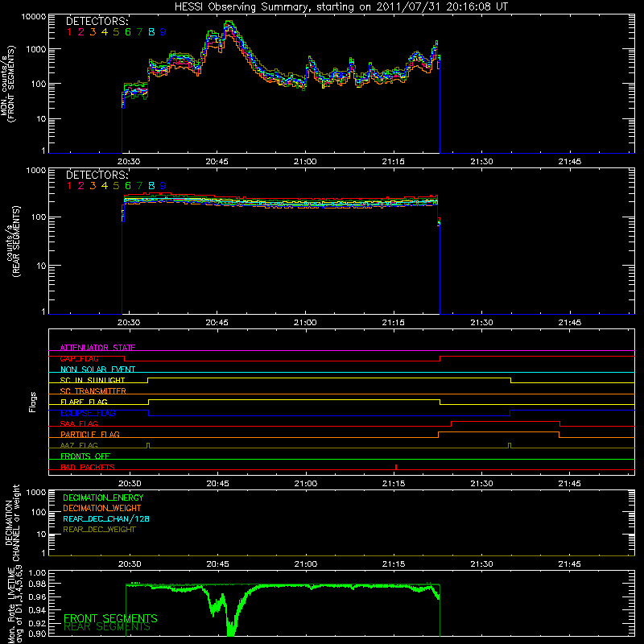Click the 0.98 tick on the livetime y-axis
The width and height of the screenshot is (644, 644).
click(x=36, y=584)
